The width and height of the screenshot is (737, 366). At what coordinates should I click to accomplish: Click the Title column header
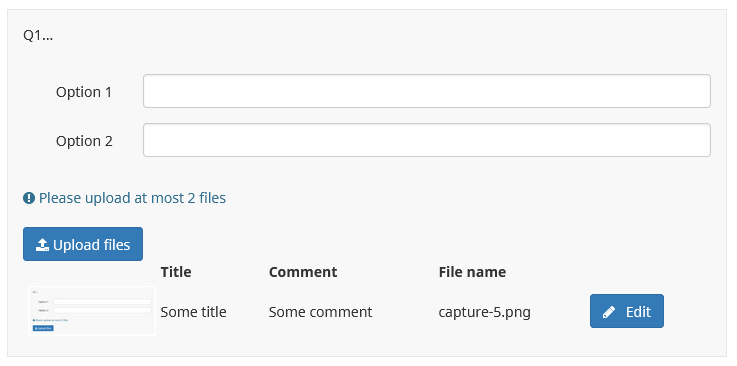tap(176, 272)
